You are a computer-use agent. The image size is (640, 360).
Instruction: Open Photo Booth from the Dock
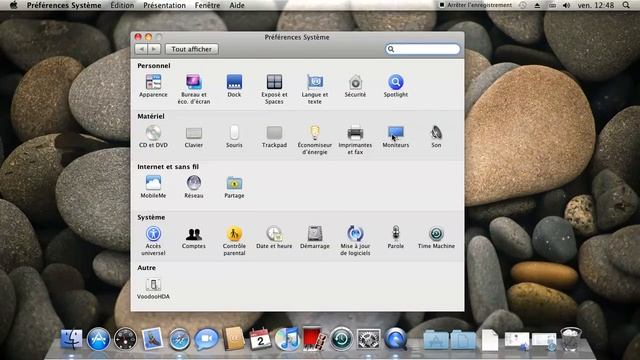coord(314,339)
